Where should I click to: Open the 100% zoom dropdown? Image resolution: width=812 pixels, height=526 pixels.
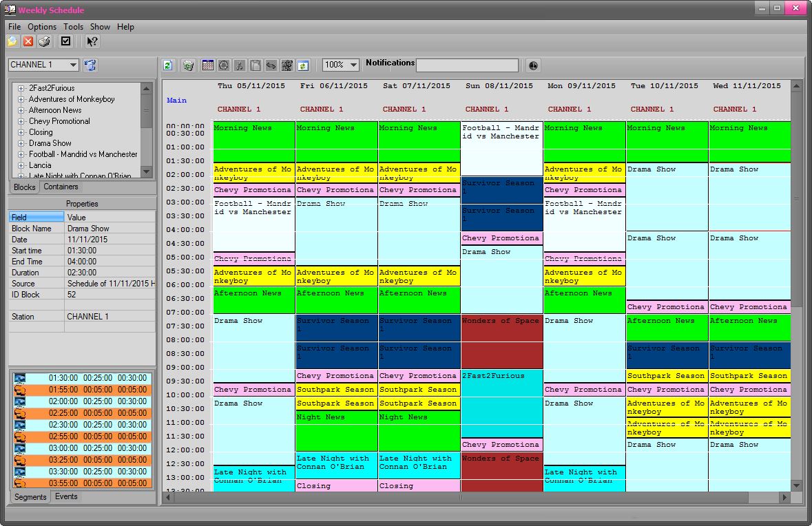[x=354, y=65]
